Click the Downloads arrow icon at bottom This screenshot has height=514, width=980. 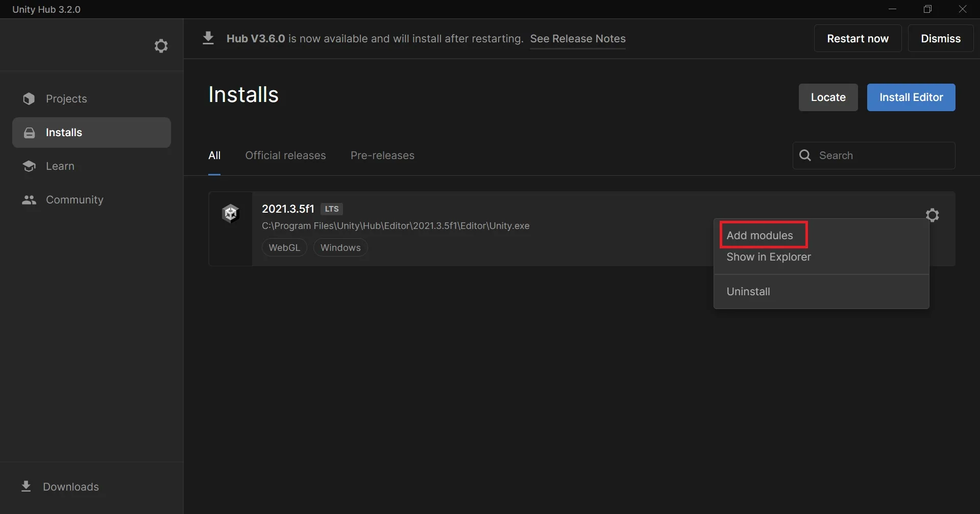click(x=26, y=486)
